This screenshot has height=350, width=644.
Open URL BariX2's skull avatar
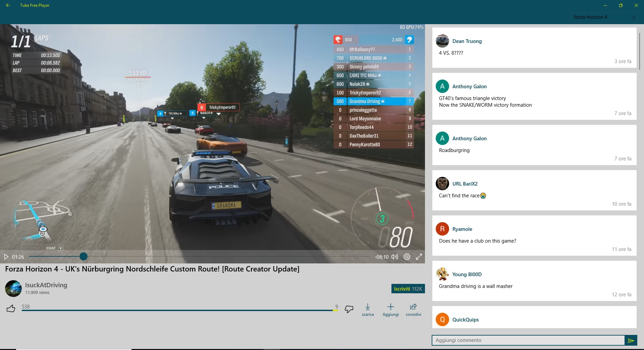click(442, 184)
